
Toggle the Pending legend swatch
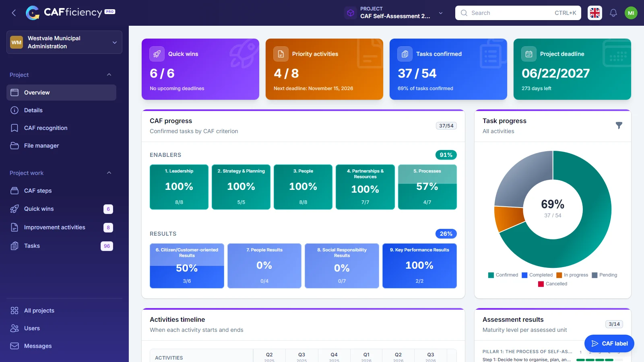pos(594,275)
